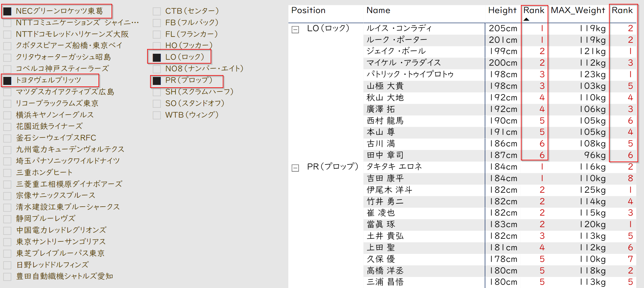This screenshot has width=644, height=288.
Task: Enable the SO(スタンドオフ) filter checkbox
Action: pyautogui.click(x=157, y=104)
